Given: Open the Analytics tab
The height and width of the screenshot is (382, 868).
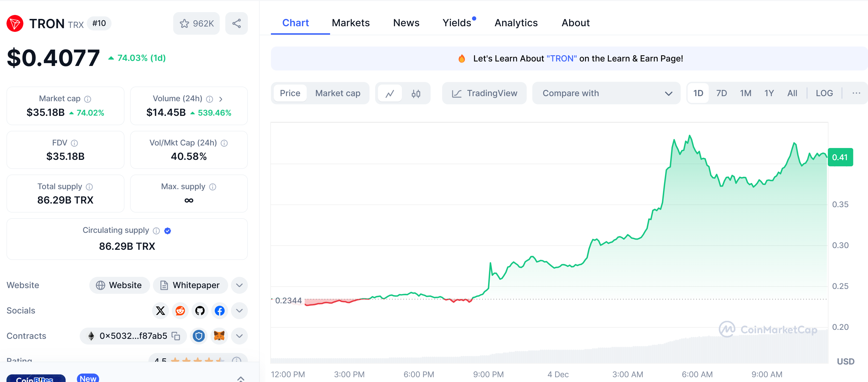Looking at the screenshot, I should (516, 23).
